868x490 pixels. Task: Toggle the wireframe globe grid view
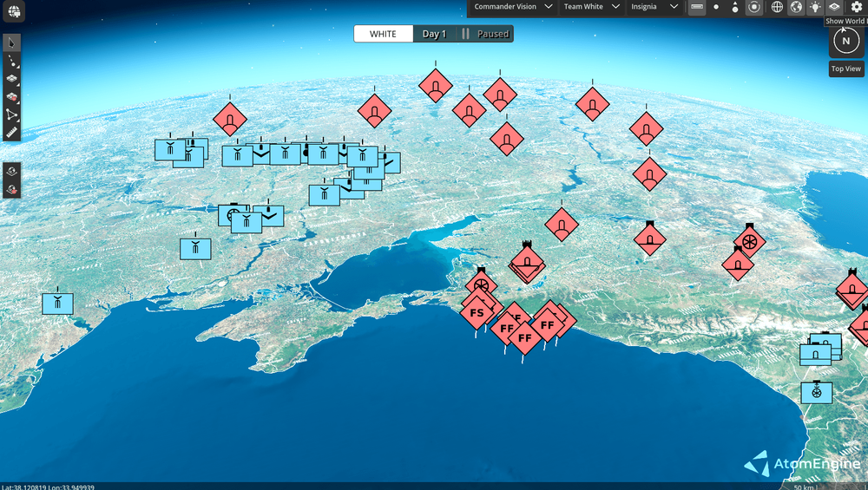[777, 7]
